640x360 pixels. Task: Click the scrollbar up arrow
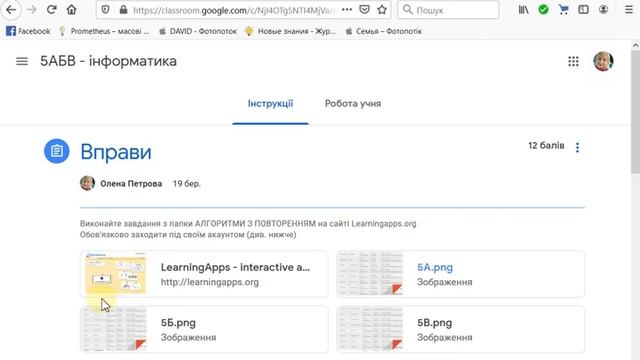635,45
